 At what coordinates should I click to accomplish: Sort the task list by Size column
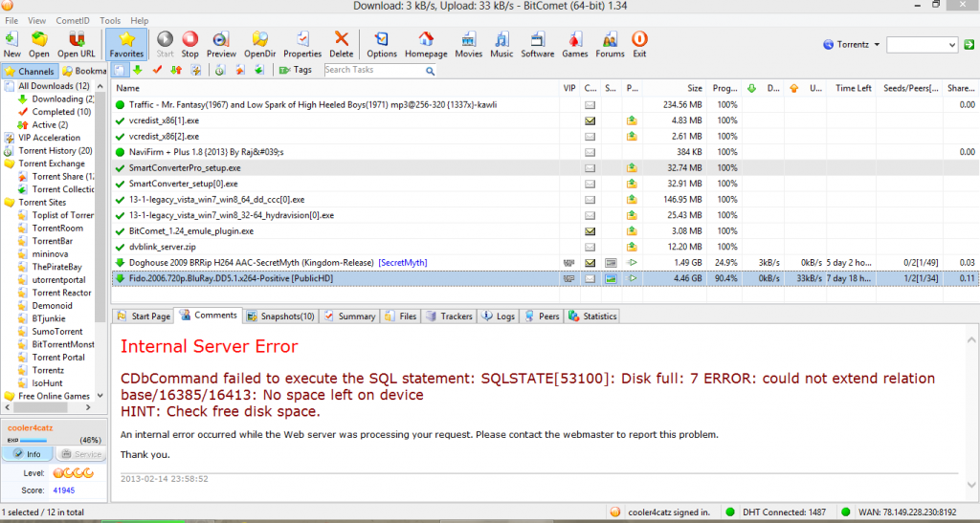pos(674,89)
